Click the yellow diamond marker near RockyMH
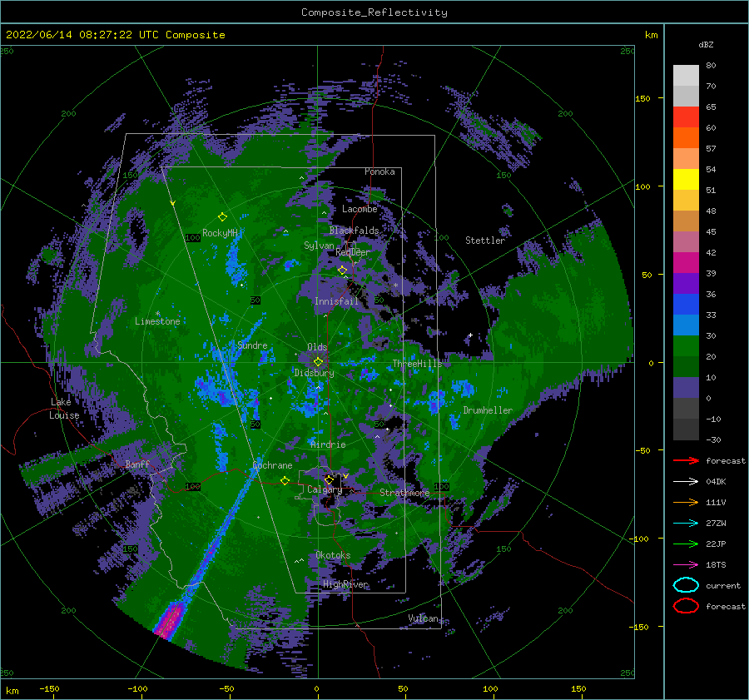749x700 pixels. pos(222,217)
